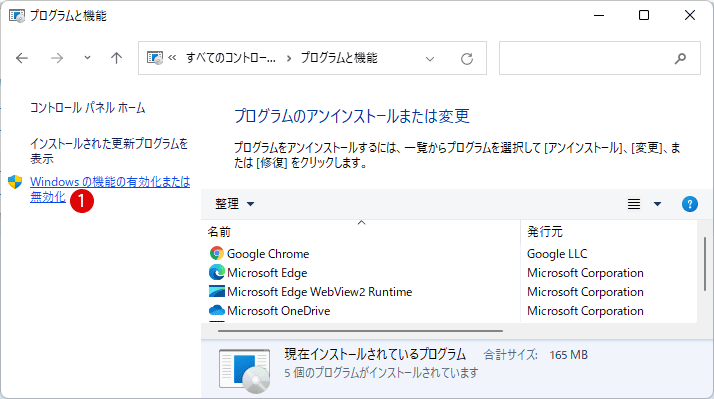The width and height of the screenshot is (714, 399).
Task: Click the address bar control panel icon
Action: (155, 58)
